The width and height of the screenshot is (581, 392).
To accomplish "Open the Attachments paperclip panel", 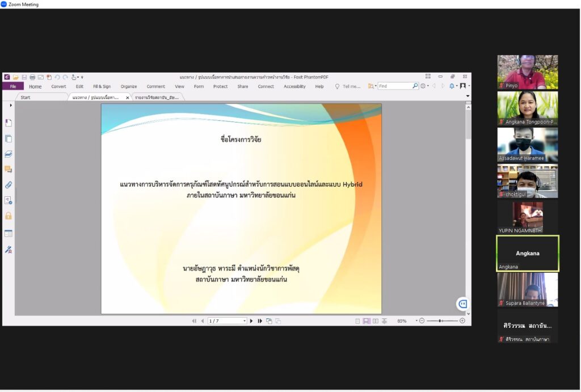I will click(x=9, y=185).
